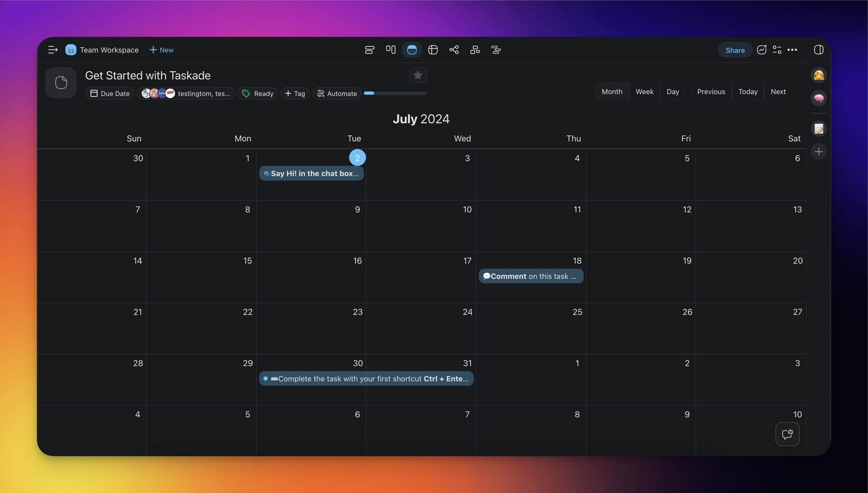Select the Week calendar tab

[x=644, y=91]
